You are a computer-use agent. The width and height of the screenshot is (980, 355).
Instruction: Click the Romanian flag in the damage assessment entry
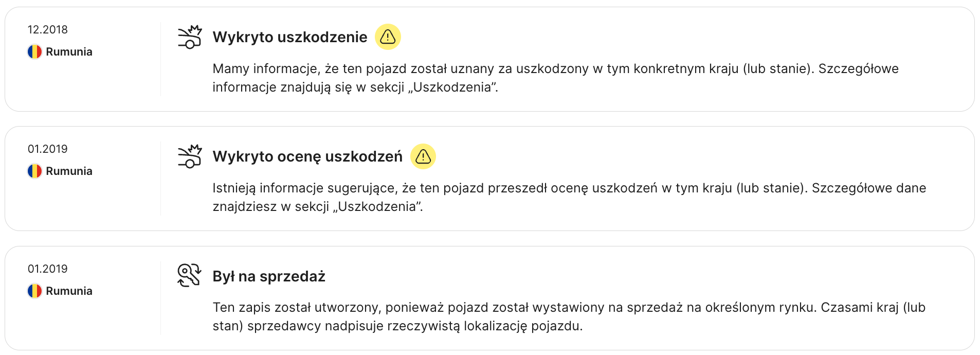tap(34, 171)
